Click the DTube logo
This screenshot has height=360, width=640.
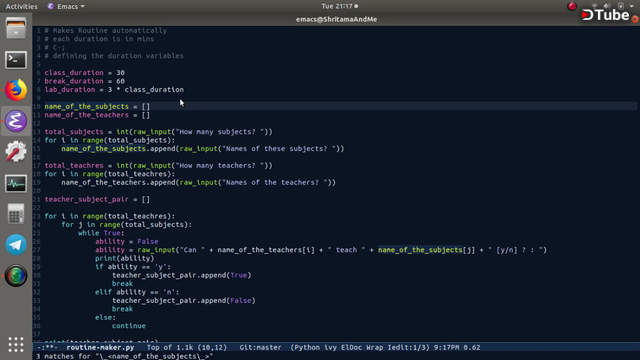point(606,15)
